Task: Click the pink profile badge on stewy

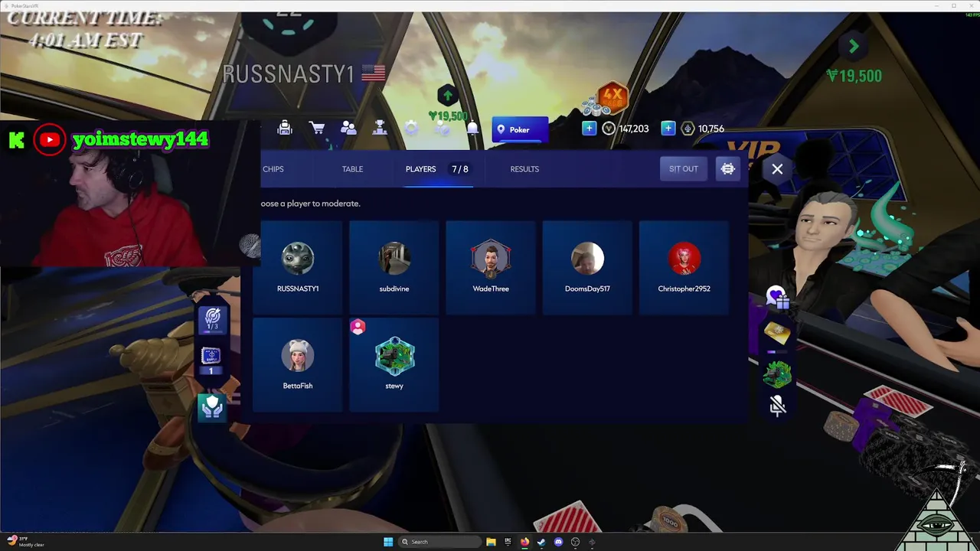Action: point(358,327)
